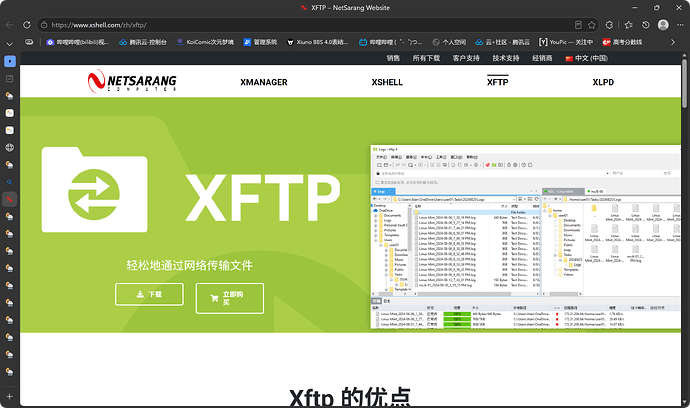Viewport: 690px width, 408px height.
Task: Switch to the globe icon sidebar tab
Action: 10,147
